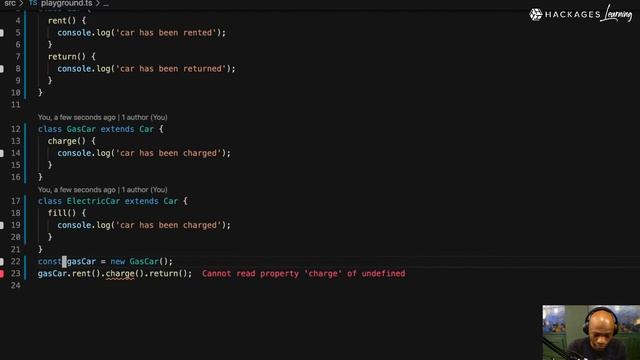Click 'extends' keyword on line 17
Viewport: 640px width, 360px height.
(x=141, y=201)
